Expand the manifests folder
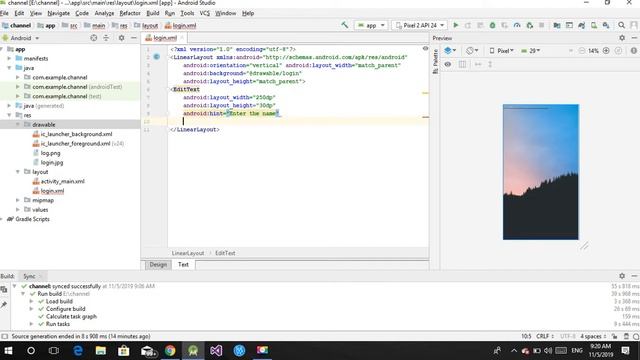This screenshot has width=640, height=360. coord(9,58)
